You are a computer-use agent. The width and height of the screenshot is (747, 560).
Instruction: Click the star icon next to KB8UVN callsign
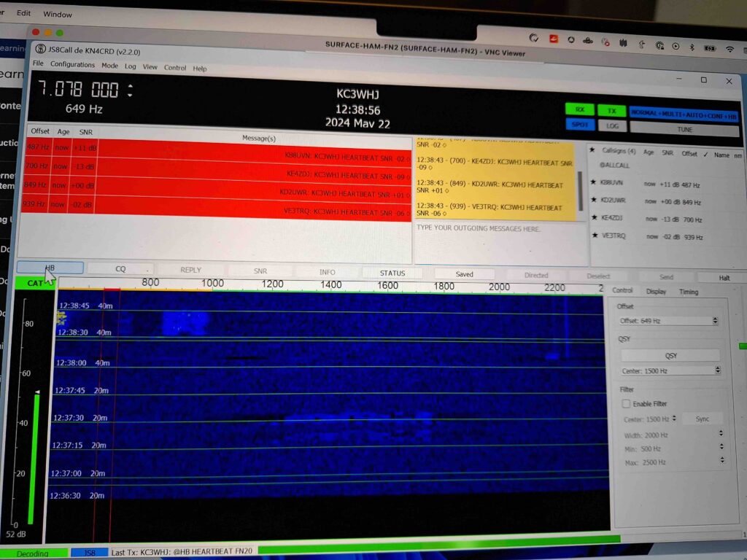593,182
